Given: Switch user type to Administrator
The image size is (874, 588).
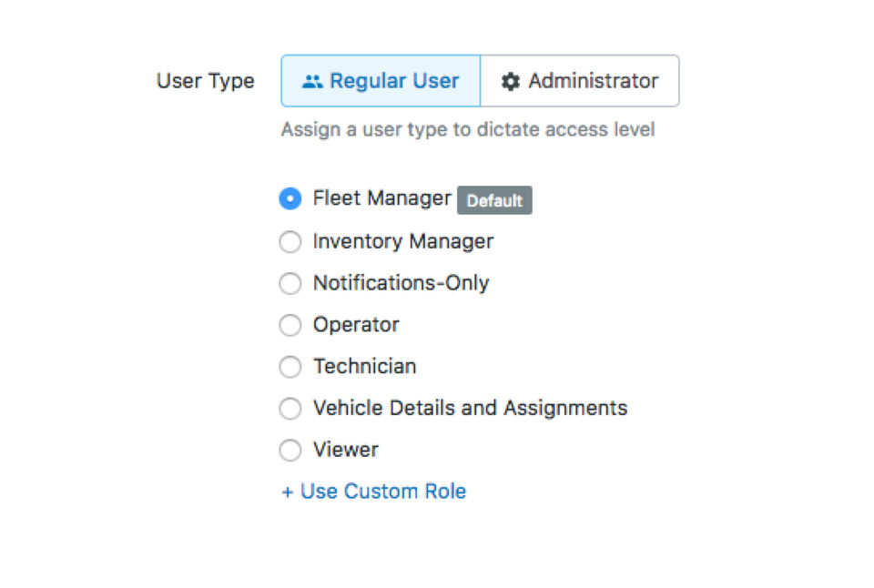Looking at the screenshot, I should (580, 81).
